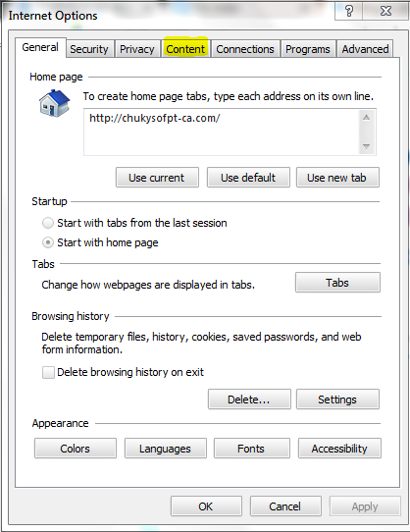
Task: Click the help question mark button
Action: pos(348,11)
